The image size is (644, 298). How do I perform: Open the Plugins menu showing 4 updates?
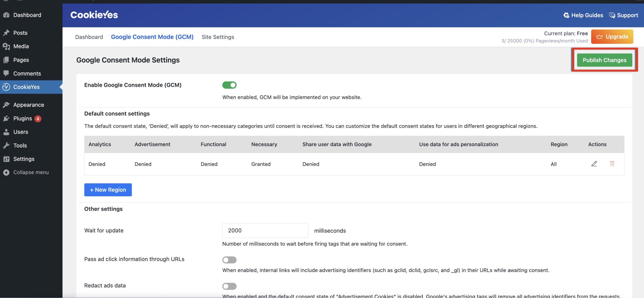click(7, 118)
